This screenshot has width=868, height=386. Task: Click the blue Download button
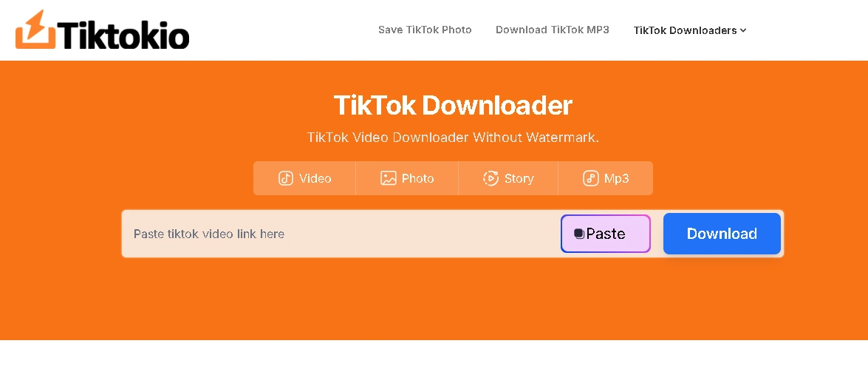click(722, 234)
